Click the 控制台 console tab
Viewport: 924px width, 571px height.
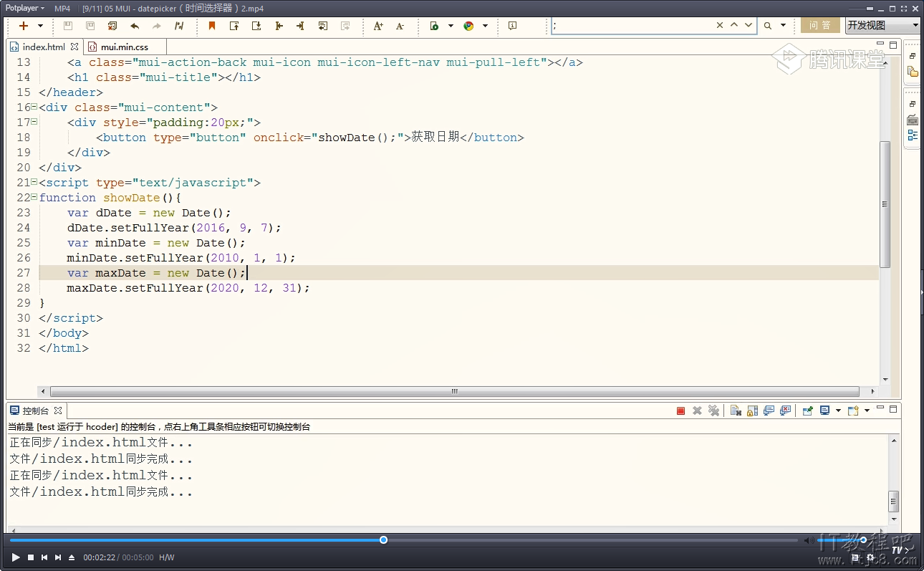(x=36, y=411)
